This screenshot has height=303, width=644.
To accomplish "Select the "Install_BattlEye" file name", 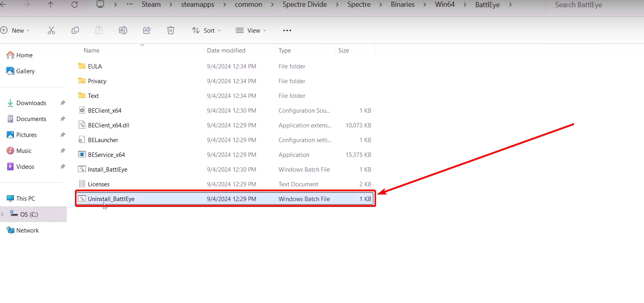I will (x=107, y=169).
